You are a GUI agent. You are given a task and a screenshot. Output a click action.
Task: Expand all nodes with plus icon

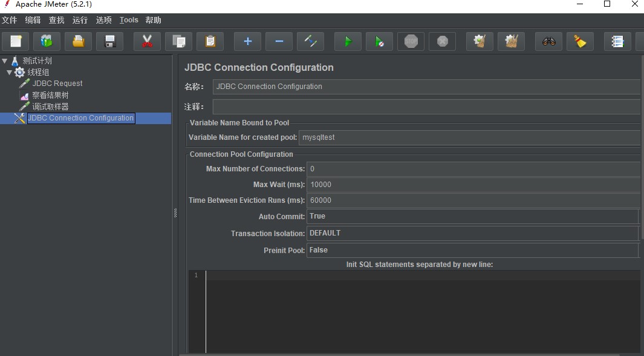tap(248, 42)
